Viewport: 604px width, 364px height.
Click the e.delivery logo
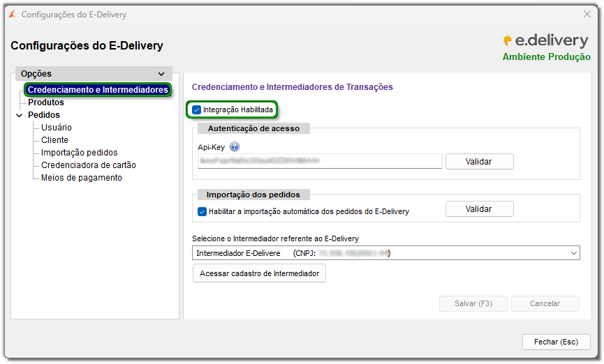click(x=546, y=41)
